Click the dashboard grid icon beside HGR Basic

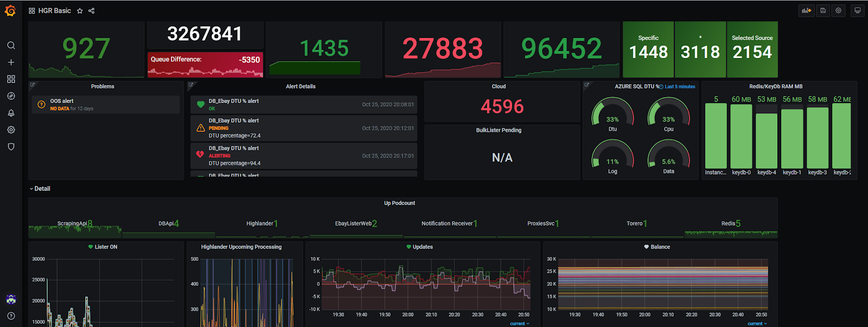32,11
